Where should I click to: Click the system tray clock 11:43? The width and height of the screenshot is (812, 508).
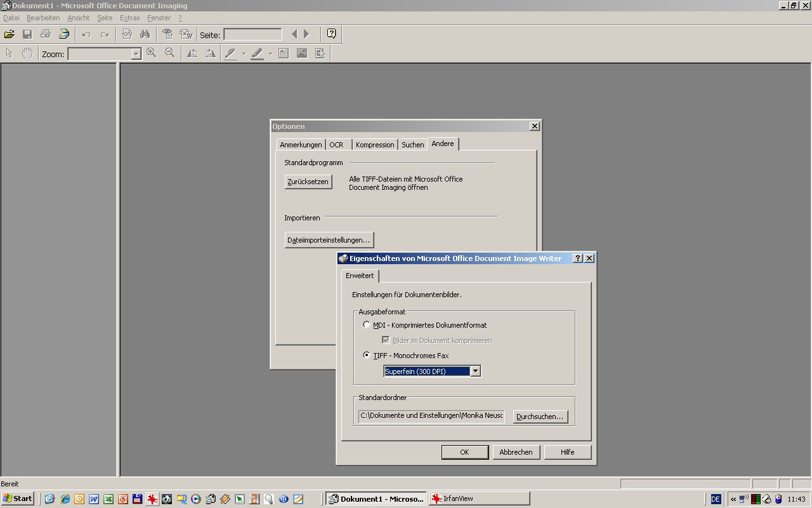796,499
